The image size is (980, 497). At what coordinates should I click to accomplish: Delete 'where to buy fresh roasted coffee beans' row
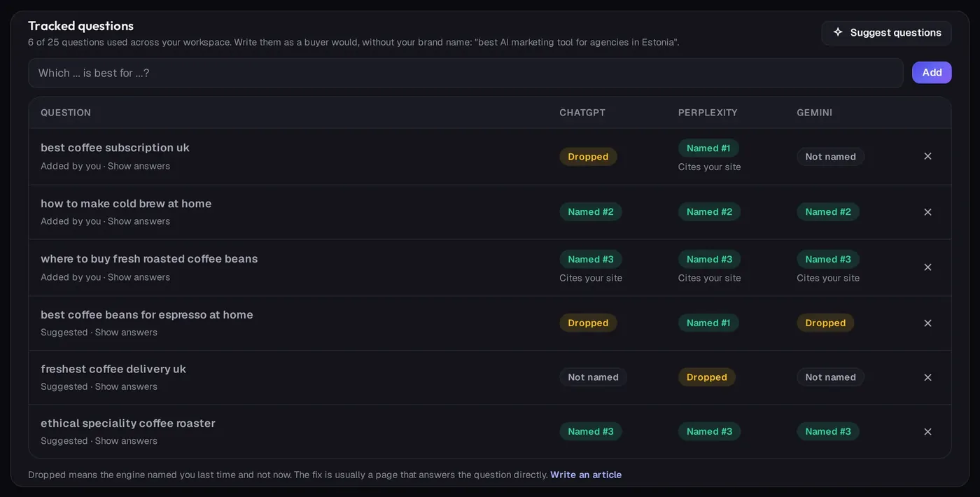click(x=927, y=267)
